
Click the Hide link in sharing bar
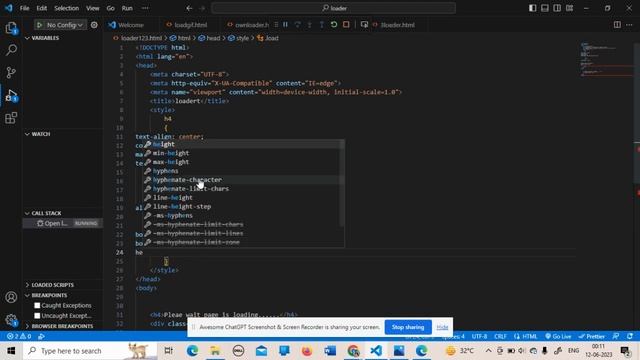pos(442,327)
